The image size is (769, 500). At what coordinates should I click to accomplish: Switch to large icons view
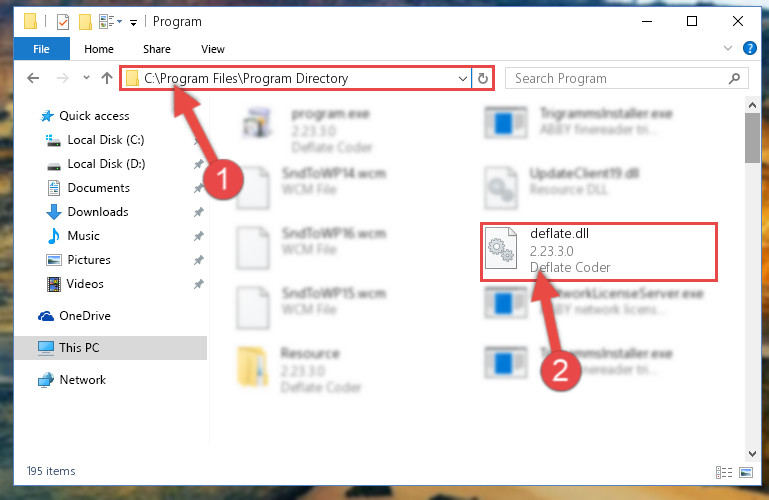(x=746, y=472)
